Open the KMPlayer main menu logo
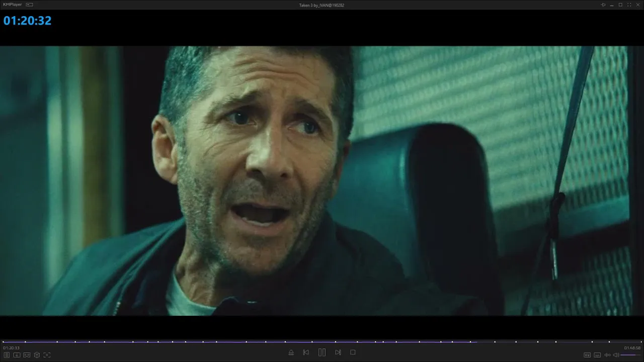Viewport: 644px width, 362px height. tap(12, 5)
